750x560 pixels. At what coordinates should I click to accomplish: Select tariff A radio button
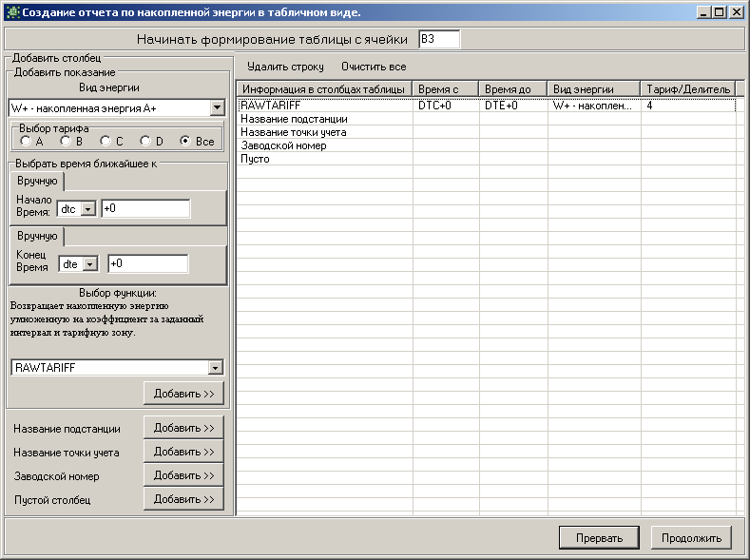26,141
